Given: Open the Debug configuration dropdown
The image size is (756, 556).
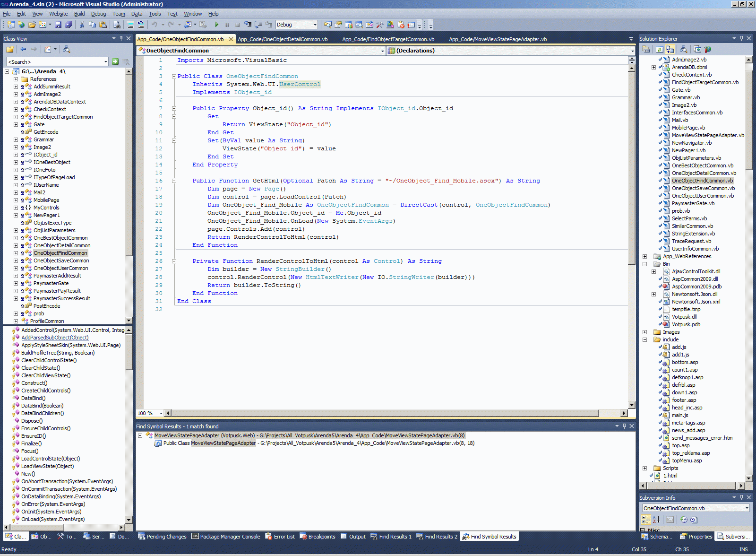Looking at the screenshot, I should click(315, 25).
